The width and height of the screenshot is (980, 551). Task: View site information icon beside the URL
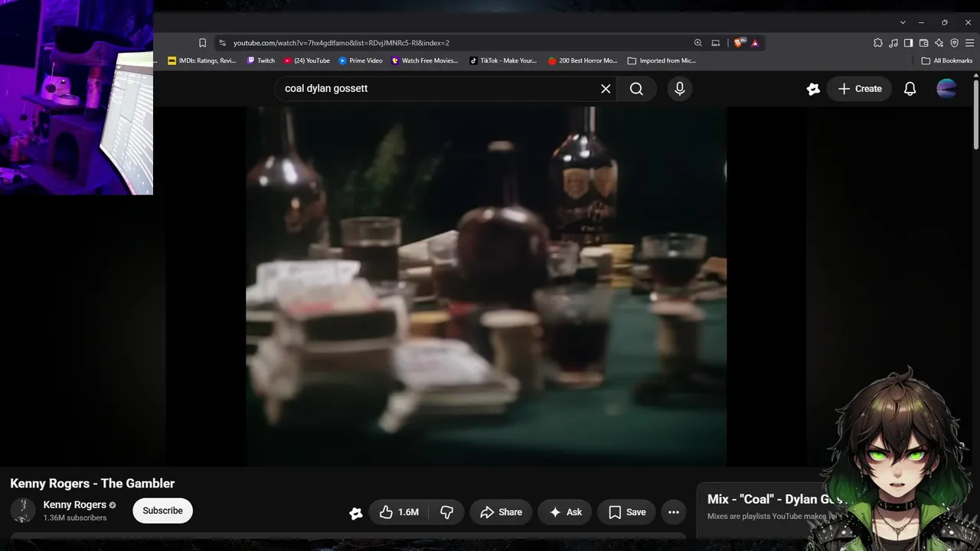222,43
